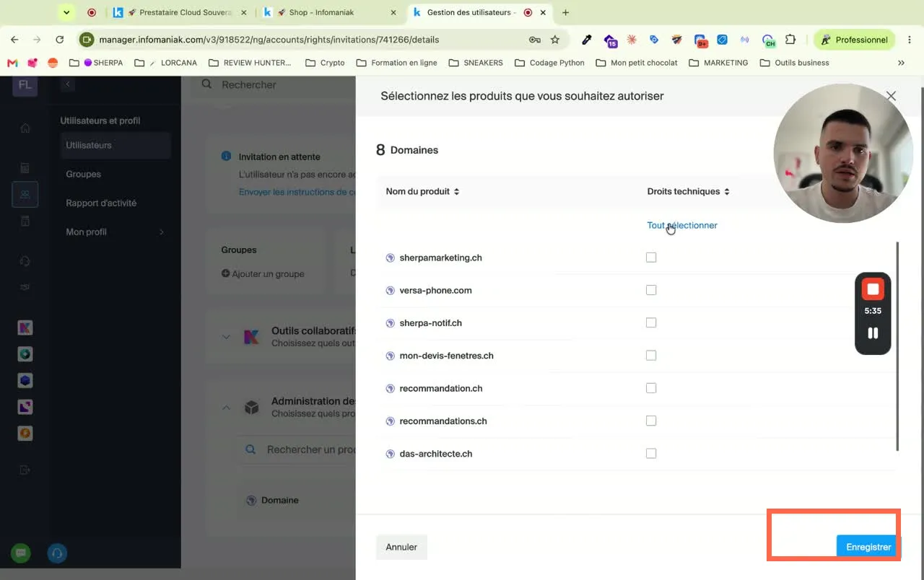
Task: Click the Rechercher search field
Action: click(274, 84)
